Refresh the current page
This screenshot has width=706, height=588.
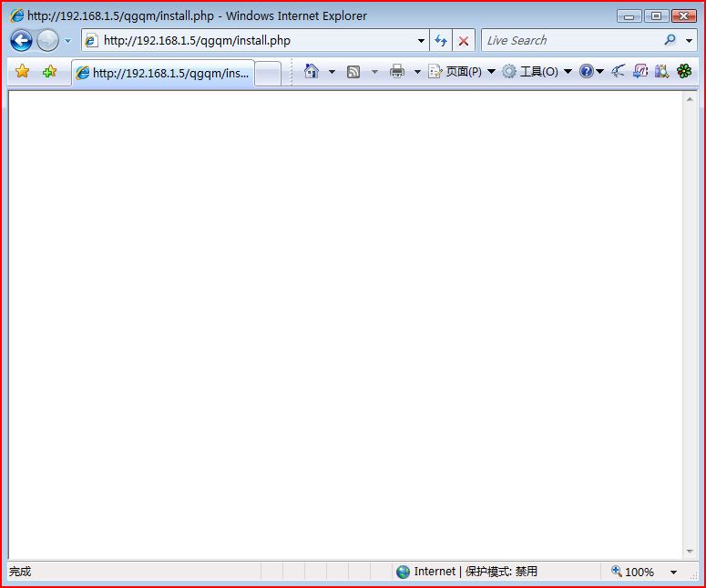tap(441, 40)
